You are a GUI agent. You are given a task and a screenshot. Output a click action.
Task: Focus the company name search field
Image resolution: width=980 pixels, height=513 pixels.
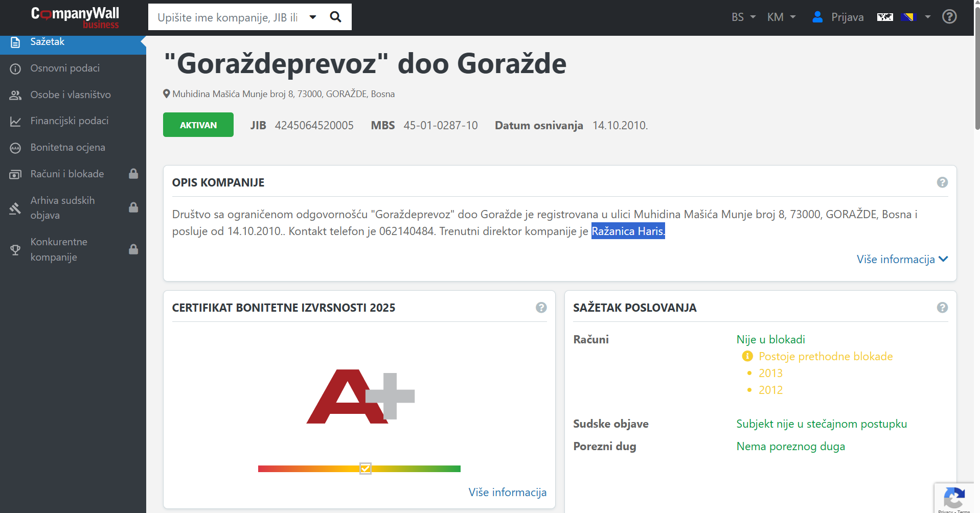coord(228,17)
